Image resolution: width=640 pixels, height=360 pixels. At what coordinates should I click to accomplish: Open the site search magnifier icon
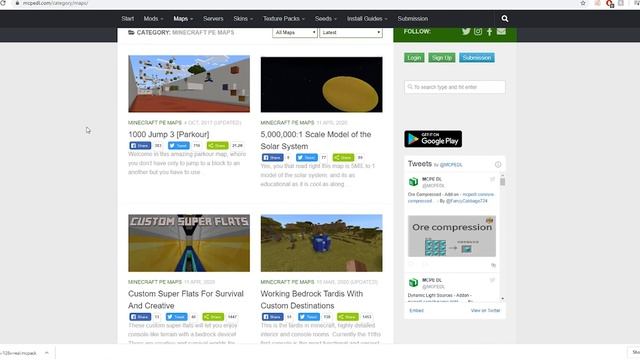click(504, 18)
